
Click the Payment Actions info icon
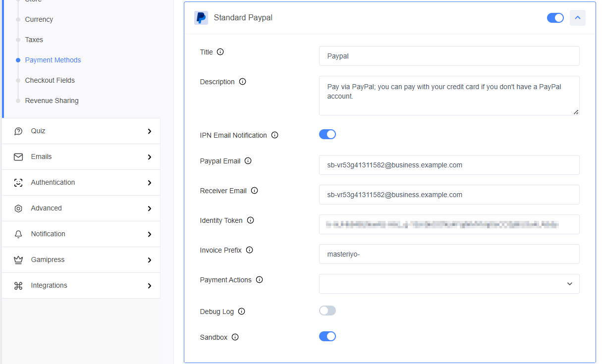[x=259, y=280]
